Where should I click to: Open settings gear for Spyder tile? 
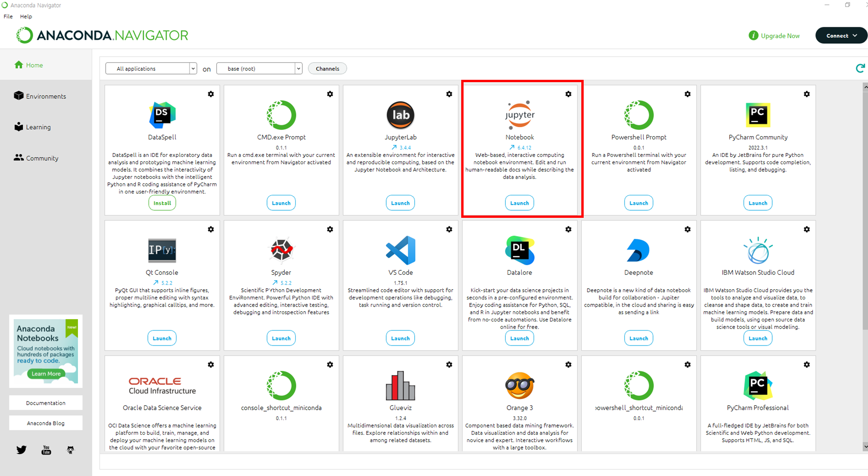click(x=330, y=229)
